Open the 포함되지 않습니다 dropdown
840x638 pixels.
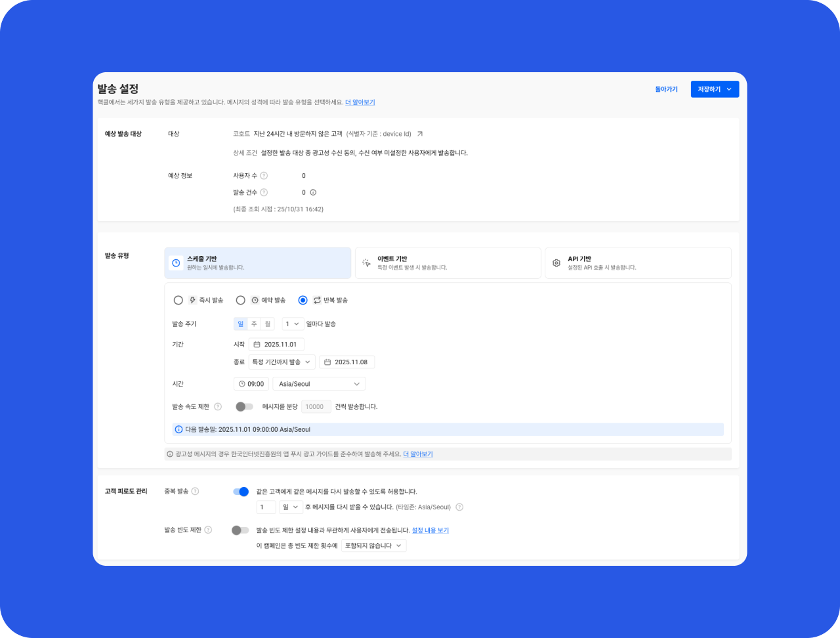click(373, 546)
